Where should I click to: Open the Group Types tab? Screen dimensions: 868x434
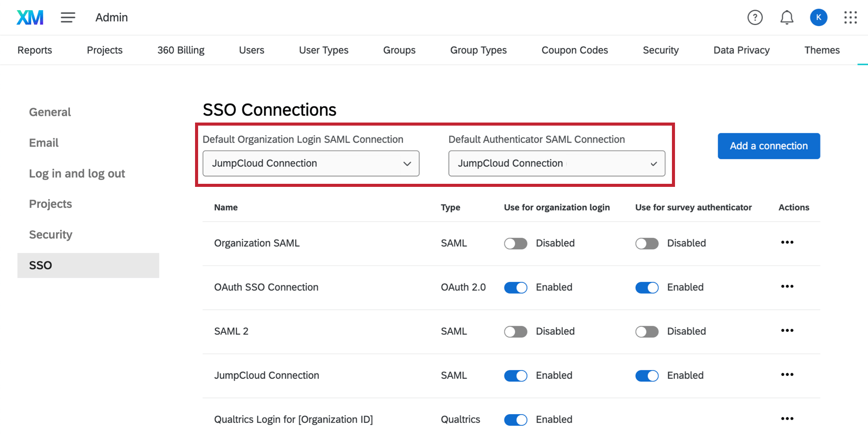tap(478, 50)
